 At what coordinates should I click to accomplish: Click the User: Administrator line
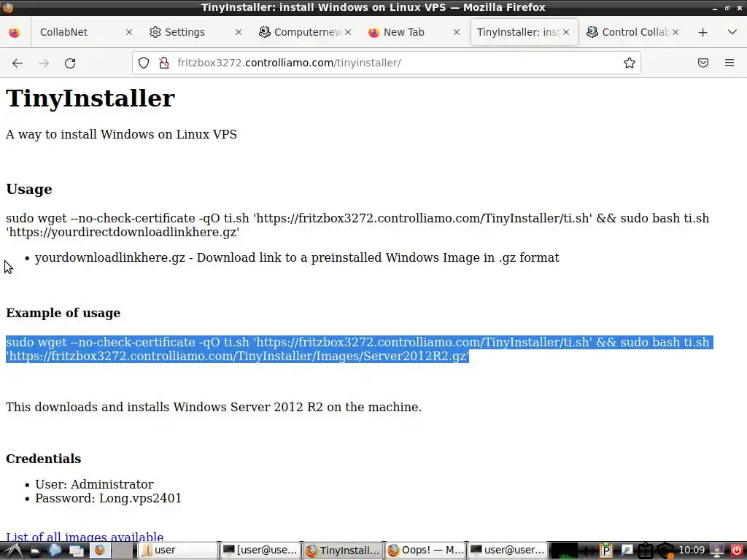pos(94,484)
